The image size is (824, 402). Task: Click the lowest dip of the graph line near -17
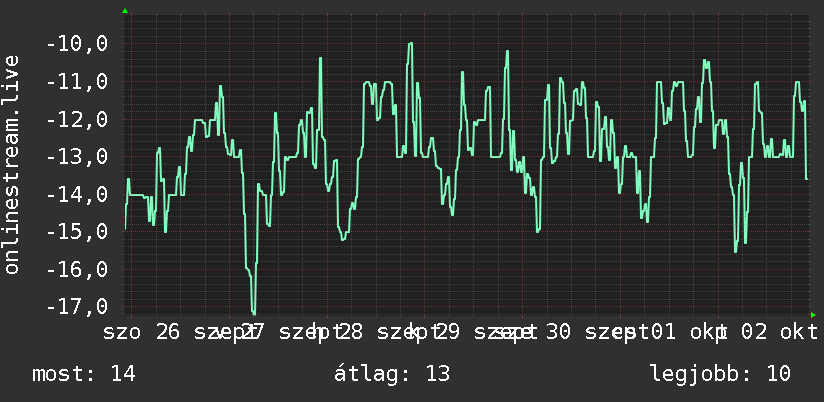point(254,313)
